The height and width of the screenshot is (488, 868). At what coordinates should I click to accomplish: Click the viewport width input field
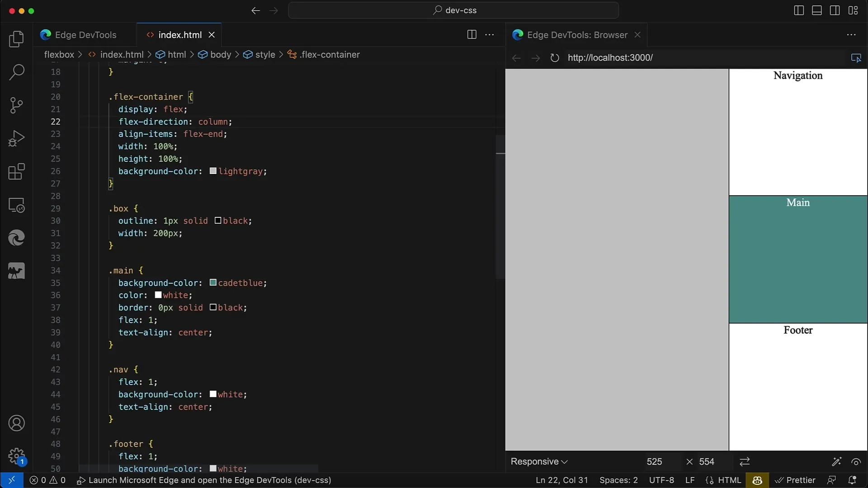click(655, 461)
